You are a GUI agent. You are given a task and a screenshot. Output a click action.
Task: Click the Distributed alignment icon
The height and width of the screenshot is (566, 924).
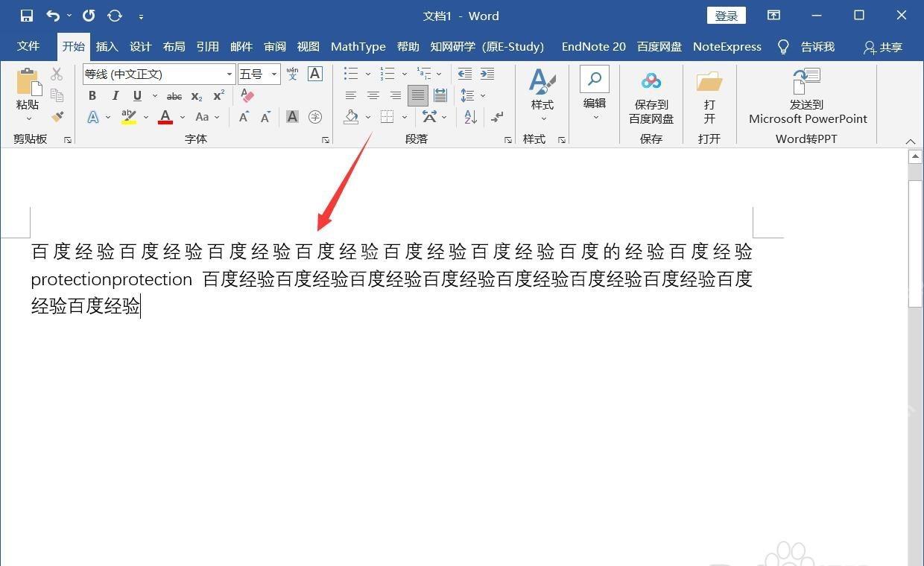pyautogui.click(x=440, y=95)
